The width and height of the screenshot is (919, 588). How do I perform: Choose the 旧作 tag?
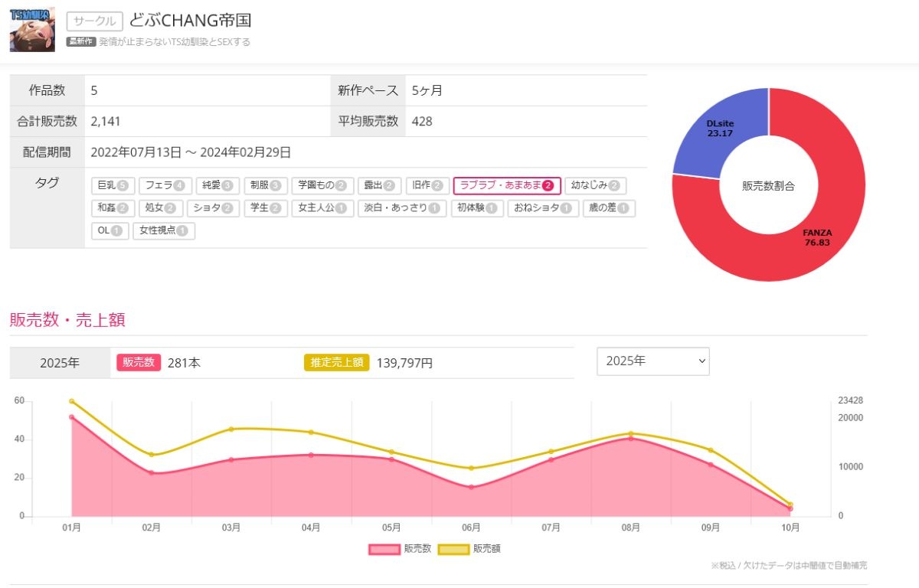(427, 186)
